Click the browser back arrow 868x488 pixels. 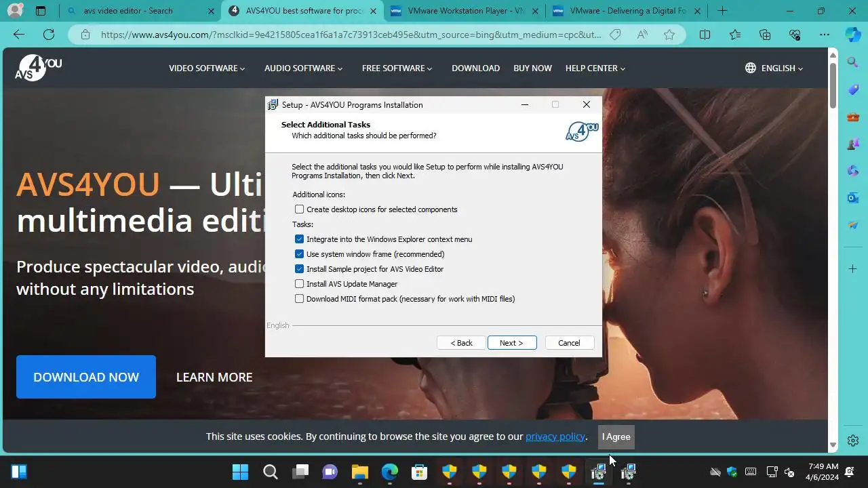pos(19,35)
